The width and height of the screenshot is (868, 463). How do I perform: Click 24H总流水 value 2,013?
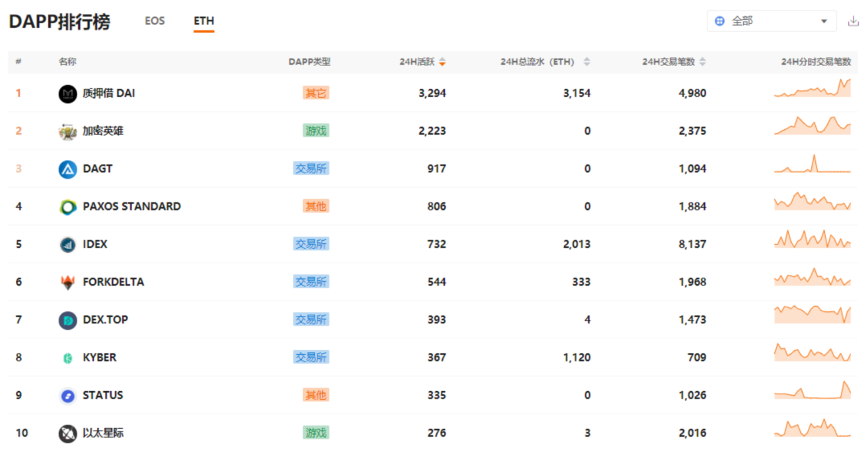click(x=577, y=244)
